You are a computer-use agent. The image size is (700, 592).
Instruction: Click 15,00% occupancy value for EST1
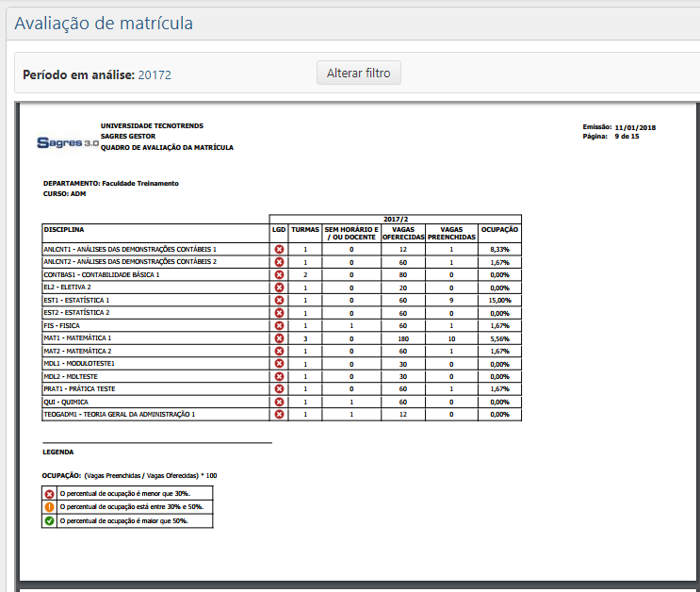499,300
